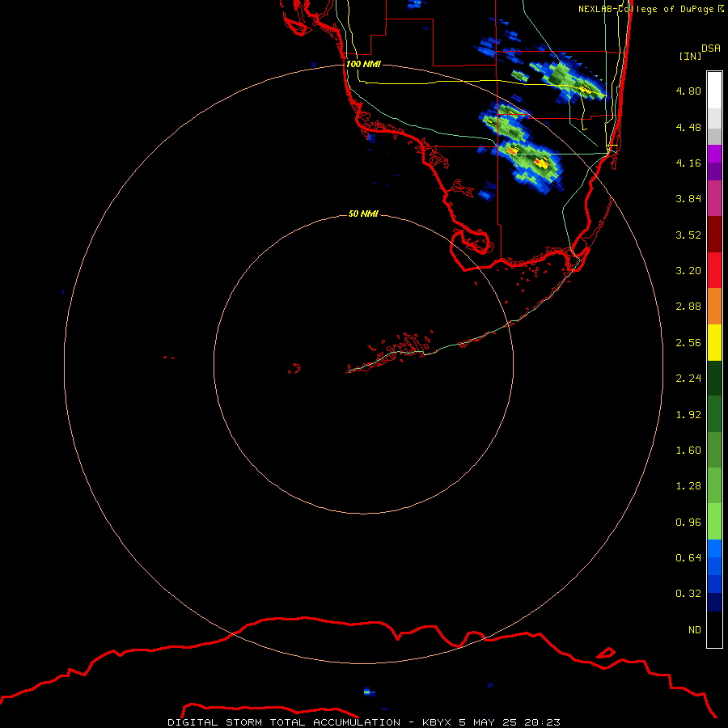728x728 pixels.
Task: Click the 100 NMI range ring label
Action: (363, 64)
